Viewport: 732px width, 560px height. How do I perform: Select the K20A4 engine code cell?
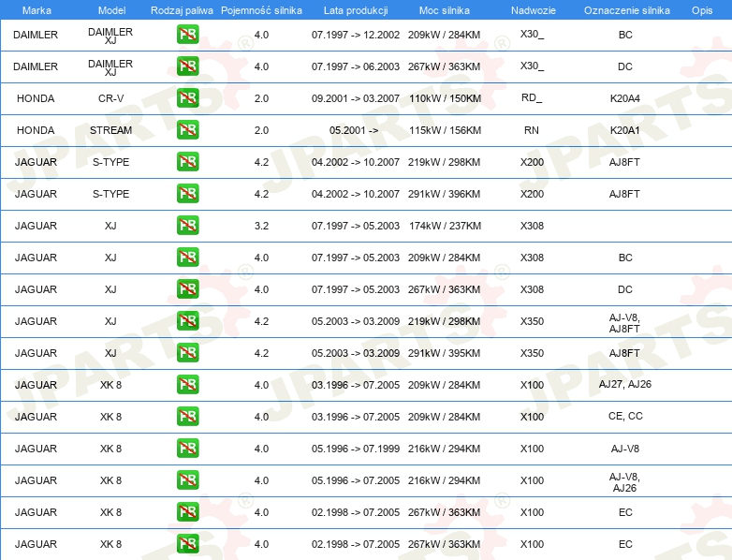coord(625,98)
